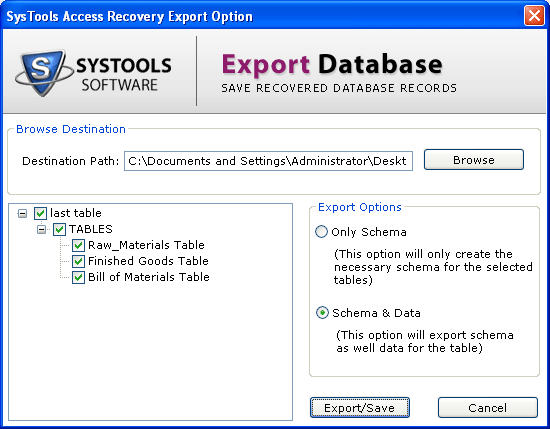Toggle the Bill of Materials Table checkbox
Viewport: 550px width, 429px height.
pos(78,277)
